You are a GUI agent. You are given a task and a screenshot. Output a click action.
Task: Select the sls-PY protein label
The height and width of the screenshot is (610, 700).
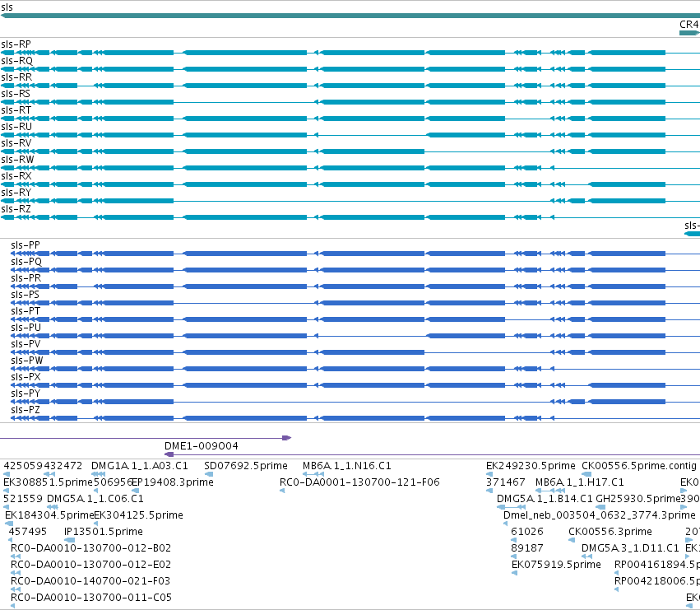pyautogui.click(x=25, y=393)
